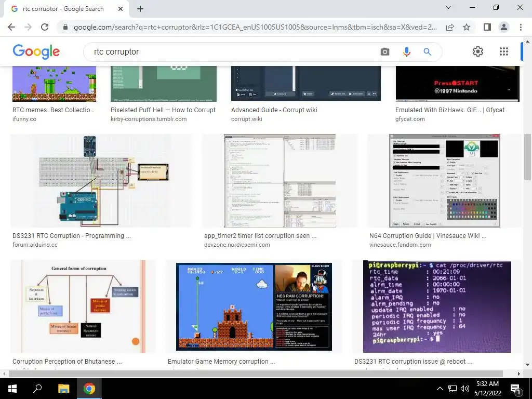Open Emulated With BizHawk thumbnail
Viewport: 532px width, 399px height.
(x=457, y=84)
